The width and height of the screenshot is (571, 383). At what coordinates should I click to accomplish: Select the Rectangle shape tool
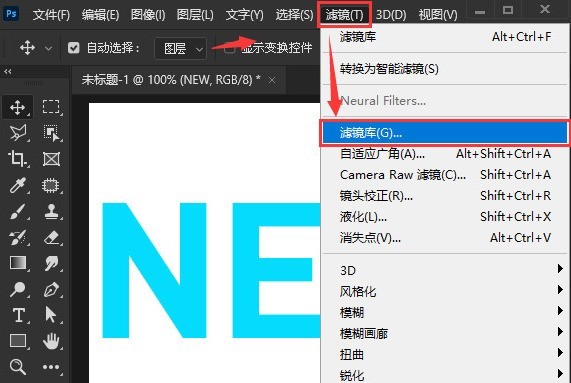[18, 341]
